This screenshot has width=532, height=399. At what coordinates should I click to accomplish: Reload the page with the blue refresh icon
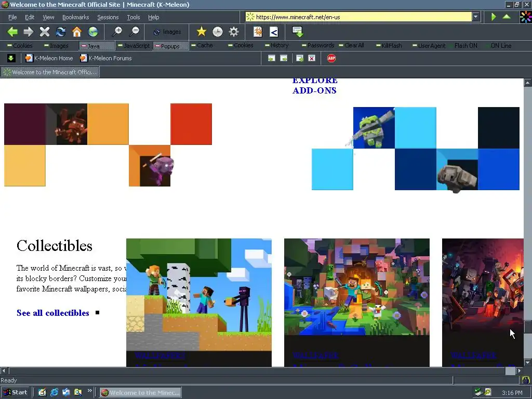click(x=61, y=32)
